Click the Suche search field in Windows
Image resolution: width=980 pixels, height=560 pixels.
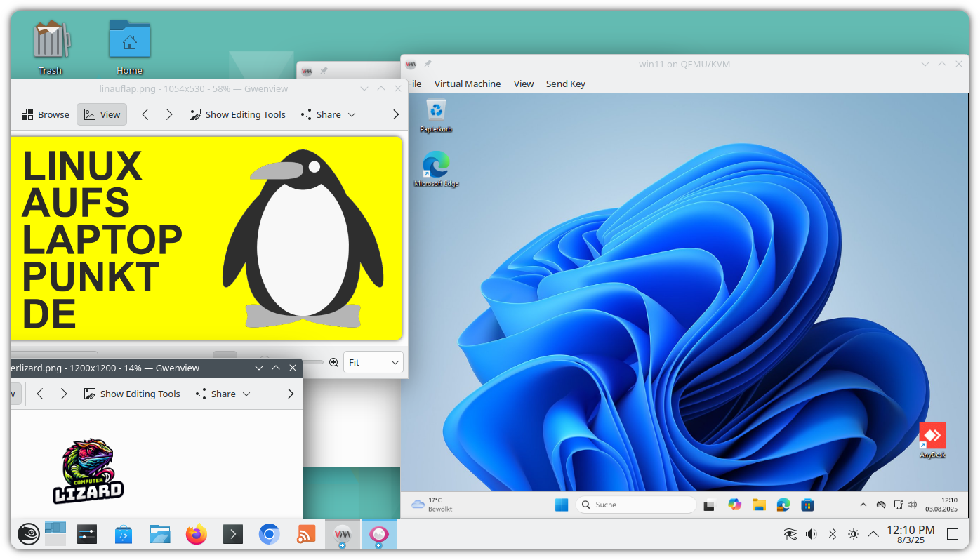(x=635, y=505)
